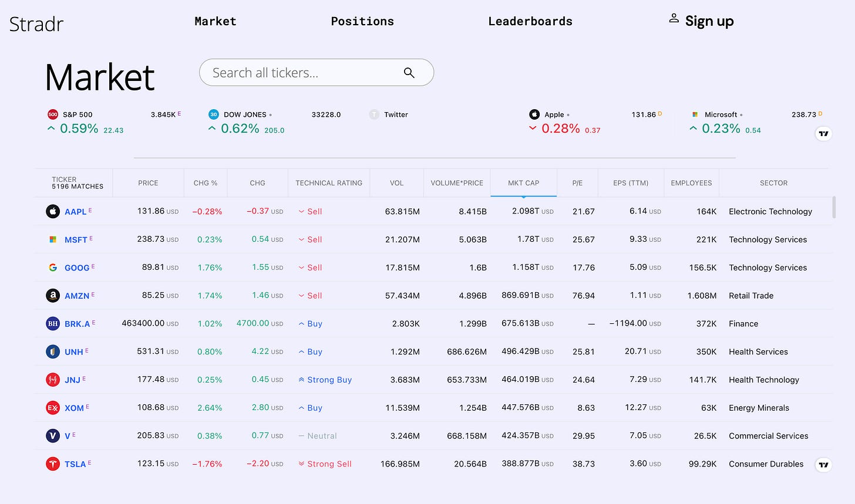Viewport: 855px width, 504px height.
Task: Open the DOW JONES ticker label
Action: point(245,114)
